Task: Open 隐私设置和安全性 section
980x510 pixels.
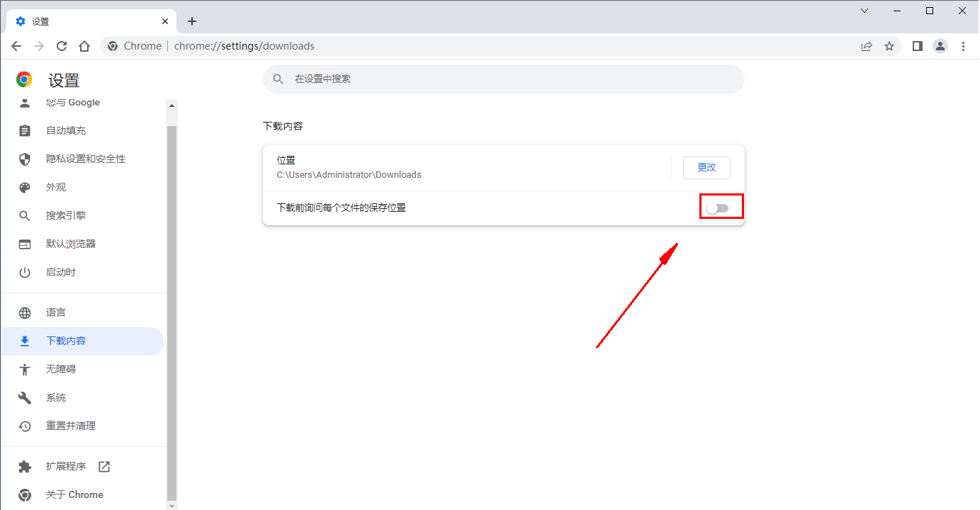Action: [86, 159]
